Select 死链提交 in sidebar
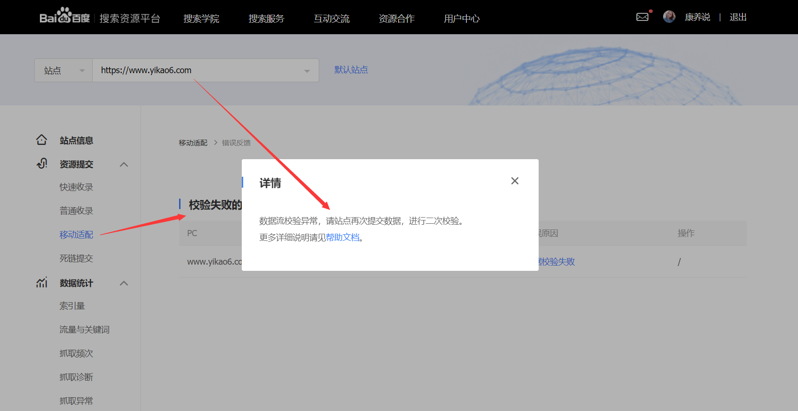798x411 pixels. (x=76, y=258)
